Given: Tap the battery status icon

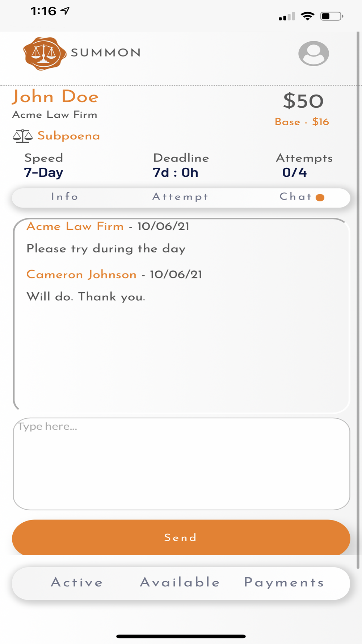Looking at the screenshot, I should (x=332, y=16).
